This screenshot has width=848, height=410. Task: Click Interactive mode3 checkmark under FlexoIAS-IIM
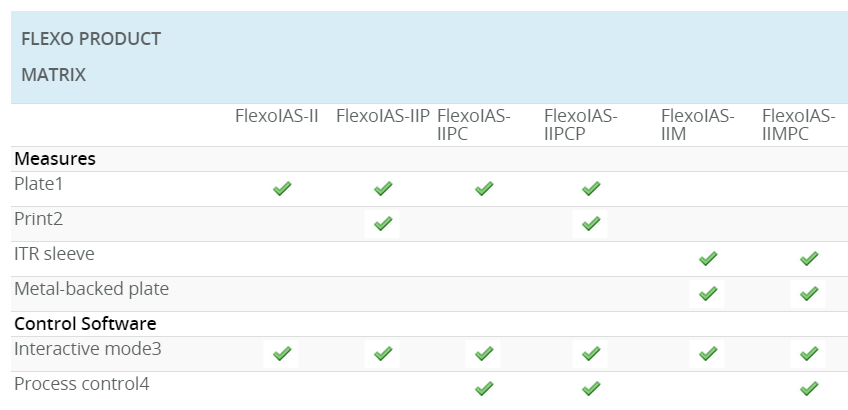click(708, 353)
